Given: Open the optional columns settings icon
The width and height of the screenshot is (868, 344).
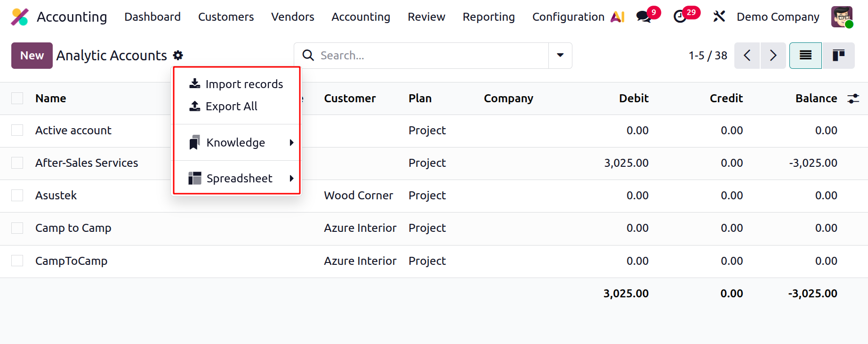Looking at the screenshot, I should [853, 98].
